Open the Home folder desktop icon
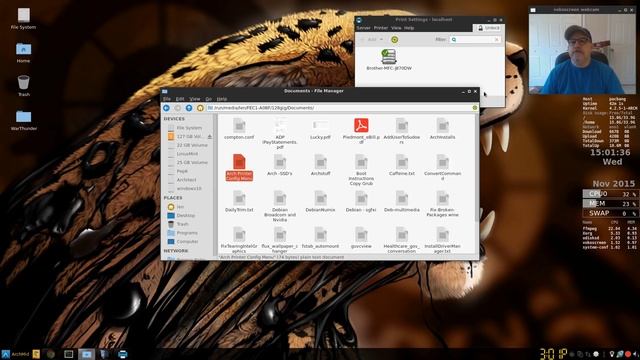The width and height of the screenshot is (640, 360). [23, 52]
